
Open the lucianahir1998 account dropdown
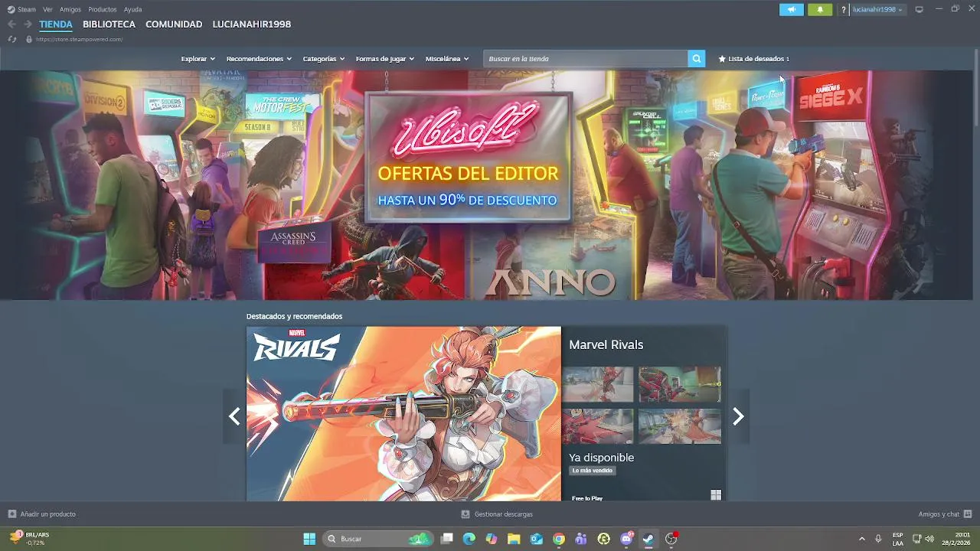click(877, 10)
